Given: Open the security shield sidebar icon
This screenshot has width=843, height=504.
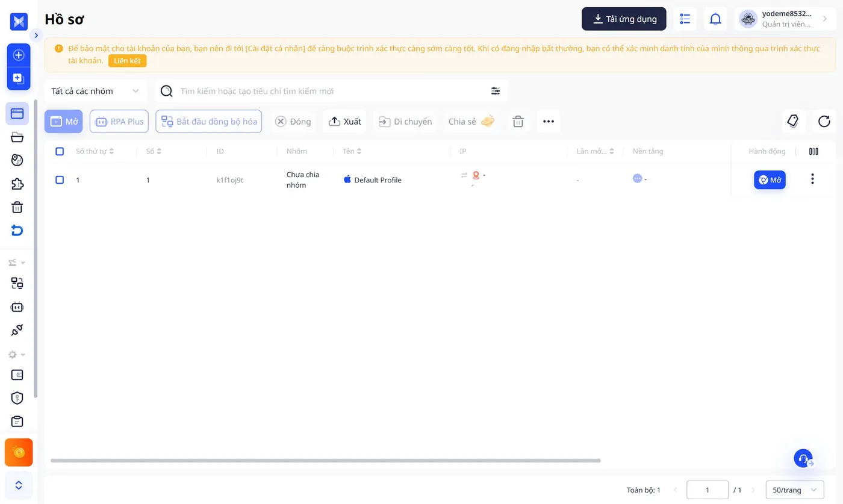Looking at the screenshot, I should [x=17, y=398].
